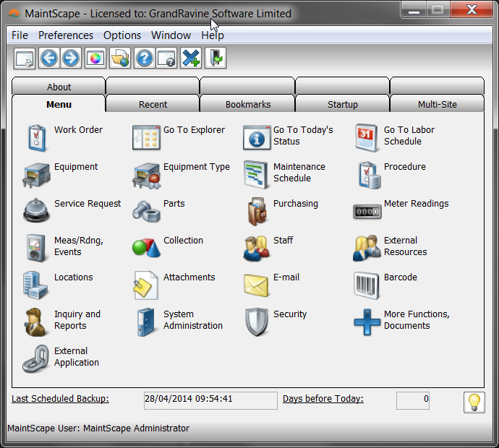
Task: Open the External Resources icon
Action: pos(367,248)
